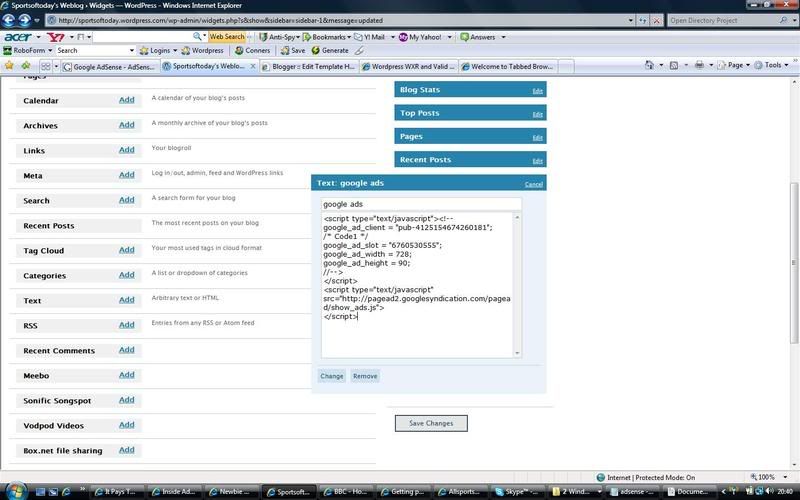
Task: Click the Web Search button
Action: click(227, 37)
